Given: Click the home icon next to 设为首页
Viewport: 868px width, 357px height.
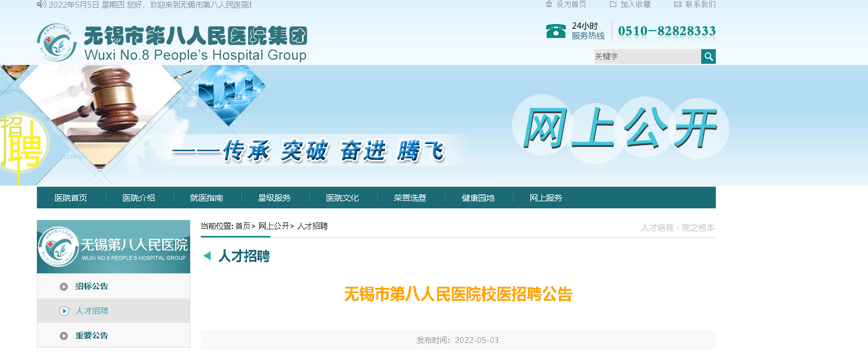Looking at the screenshot, I should pyautogui.click(x=549, y=4).
